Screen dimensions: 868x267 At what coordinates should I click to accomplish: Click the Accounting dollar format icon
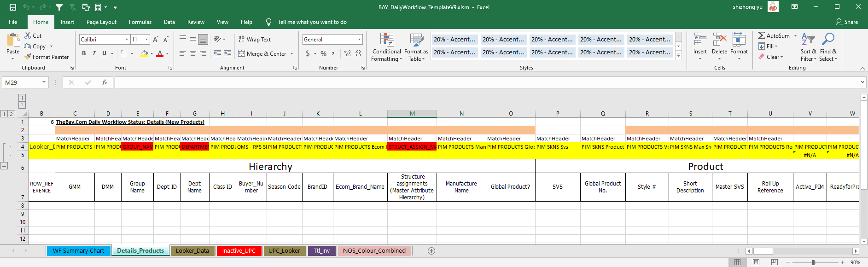(308, 53)
